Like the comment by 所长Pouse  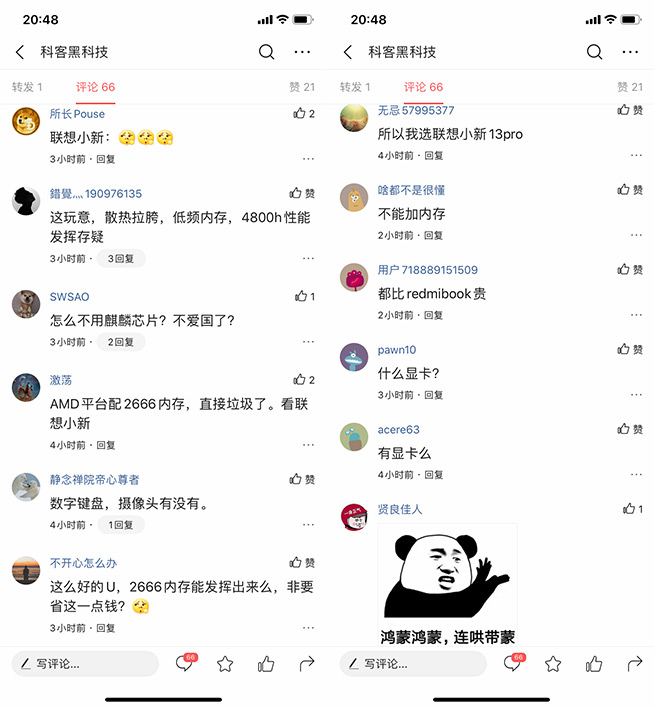coord(304,113)
